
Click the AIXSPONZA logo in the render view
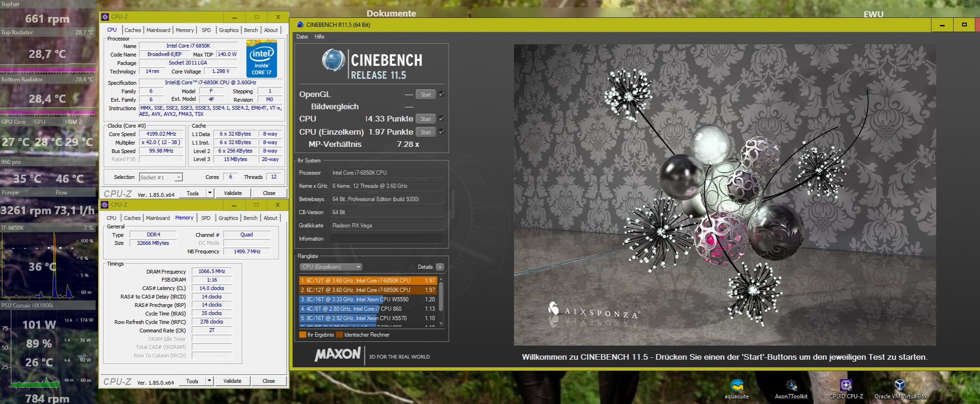tap(594, 311)
